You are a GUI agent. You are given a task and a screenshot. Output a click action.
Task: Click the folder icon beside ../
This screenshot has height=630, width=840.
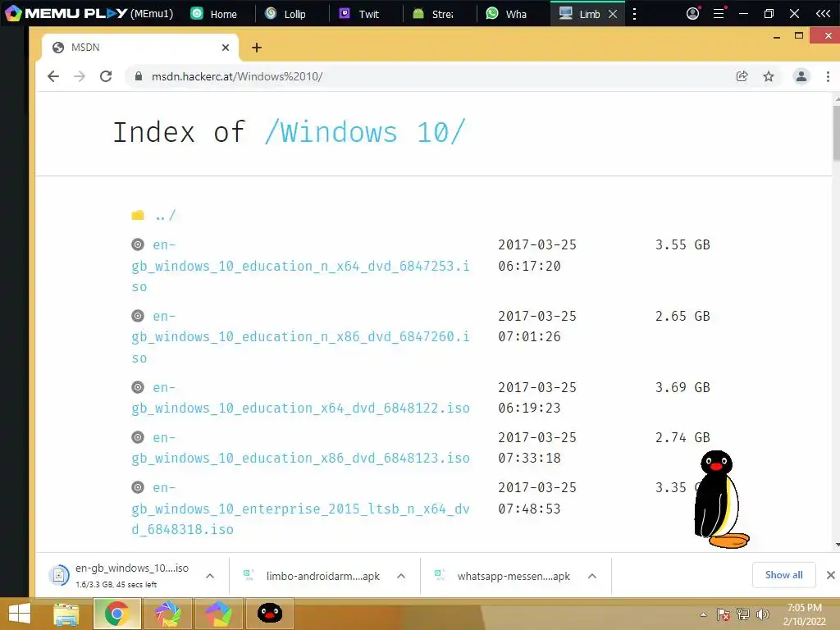point(138,215)
